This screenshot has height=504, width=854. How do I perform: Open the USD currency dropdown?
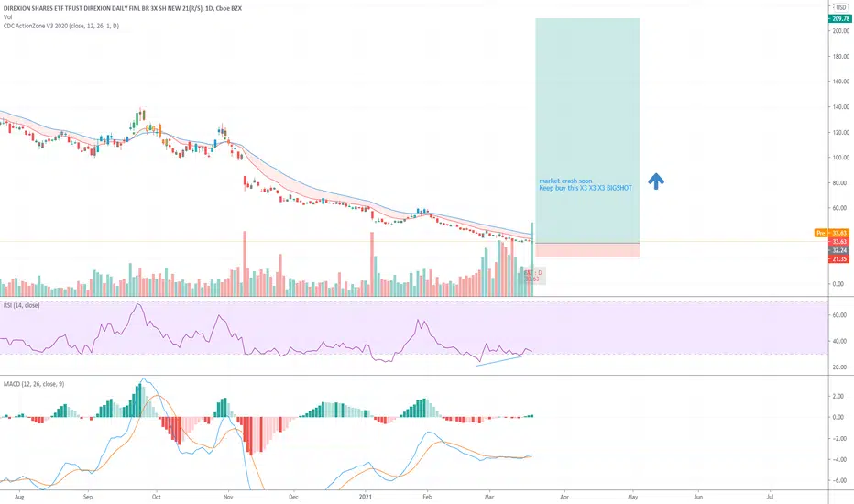pyautogui.click(x=840, y=7)
